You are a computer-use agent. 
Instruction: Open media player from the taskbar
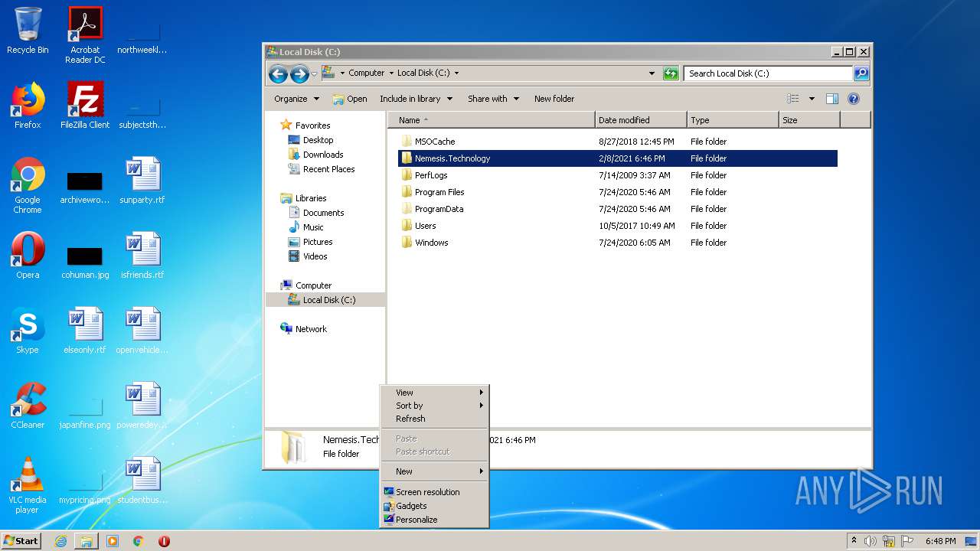pyautogui.click(x=113, y=541)
